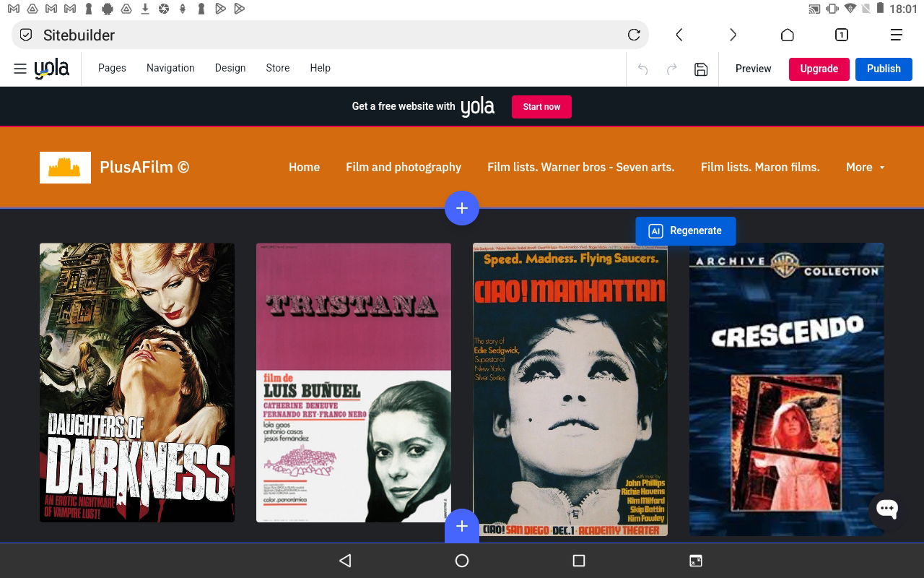
Task: Open the live chat bubble
Action: pyautogui.click(x=887, y=509)
